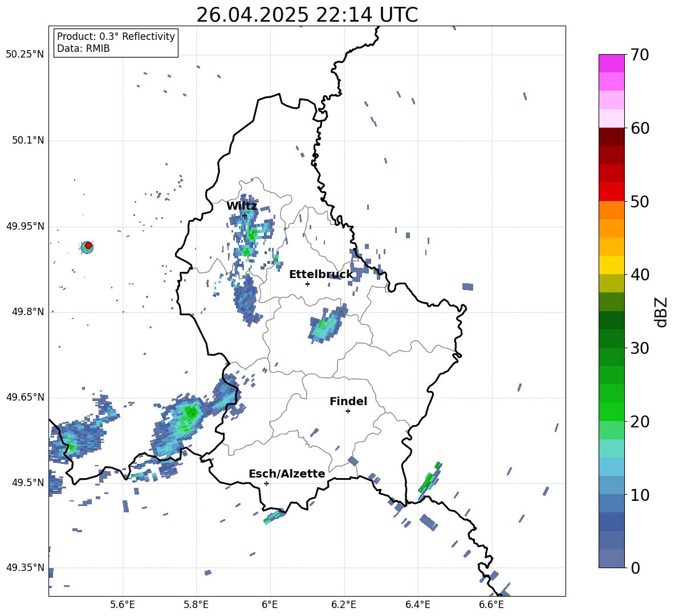Click the Ettelbruck cross marker

click(307, 284)
